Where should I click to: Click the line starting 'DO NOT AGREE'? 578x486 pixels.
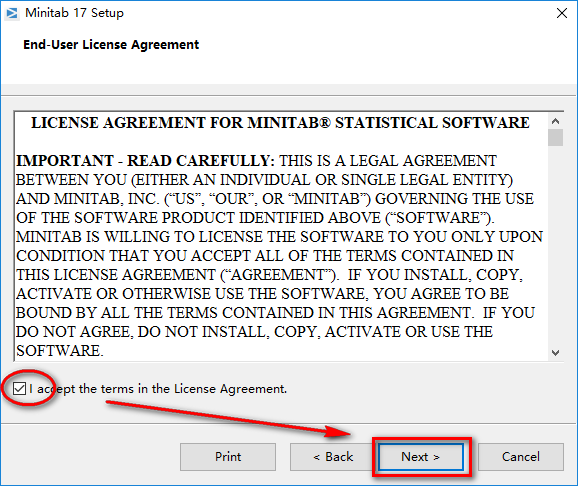pyautogui.click(x=254, y=332)
